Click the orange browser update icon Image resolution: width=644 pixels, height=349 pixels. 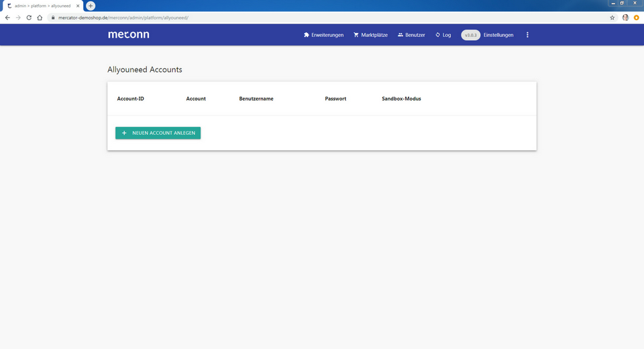636,17
